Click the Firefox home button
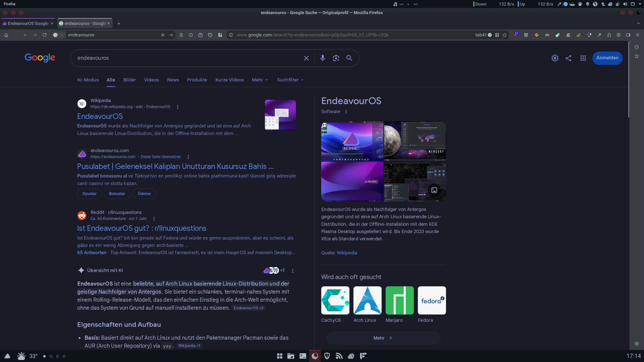 6,35
